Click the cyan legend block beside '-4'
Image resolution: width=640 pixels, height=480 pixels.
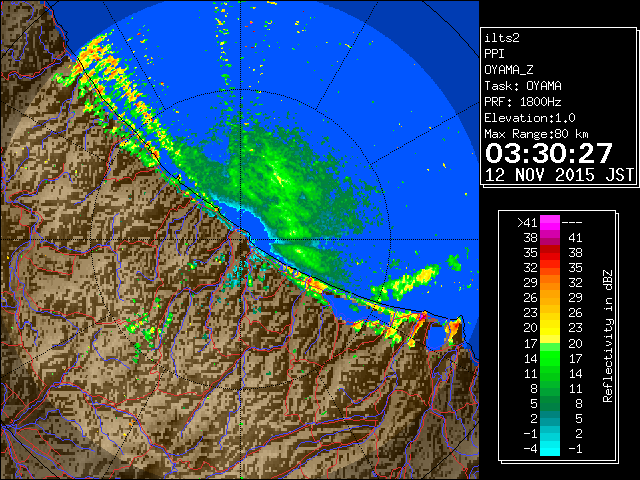(550, 448)
